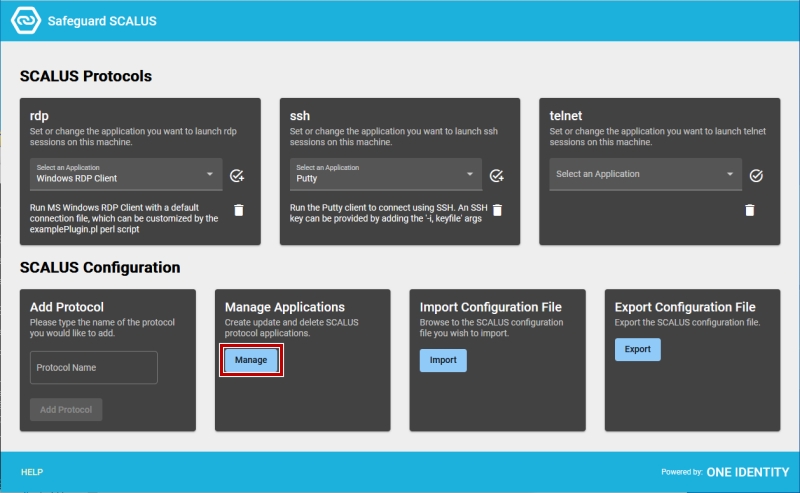The image size is (800, 493).
Task: Click the Add Protocol button
Action: tap(66, 410)
